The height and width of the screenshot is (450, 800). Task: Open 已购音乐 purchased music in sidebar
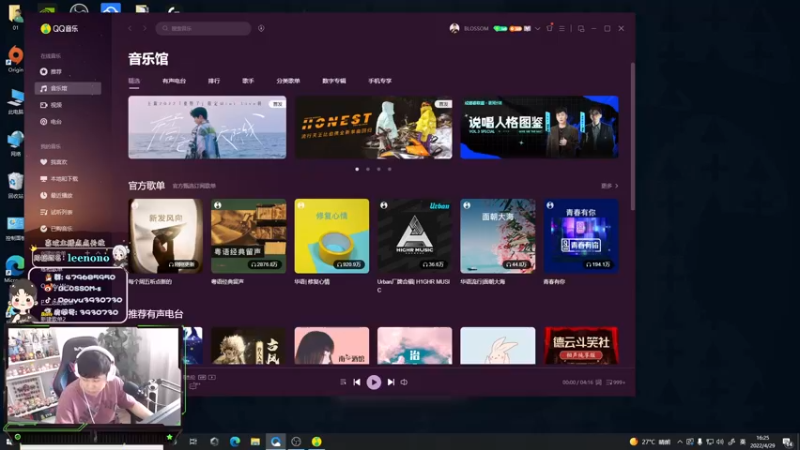[x=57, y=229]
